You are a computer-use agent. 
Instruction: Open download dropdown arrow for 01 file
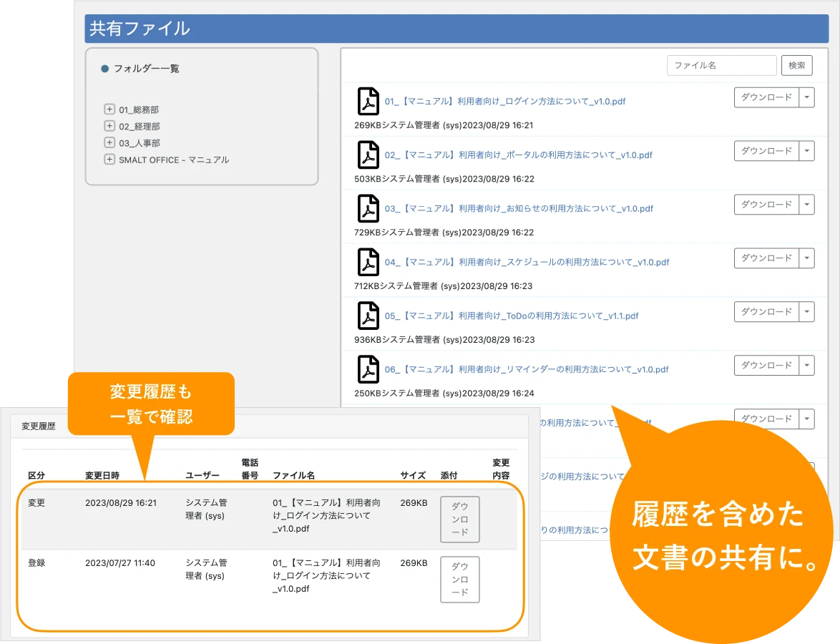806,97
